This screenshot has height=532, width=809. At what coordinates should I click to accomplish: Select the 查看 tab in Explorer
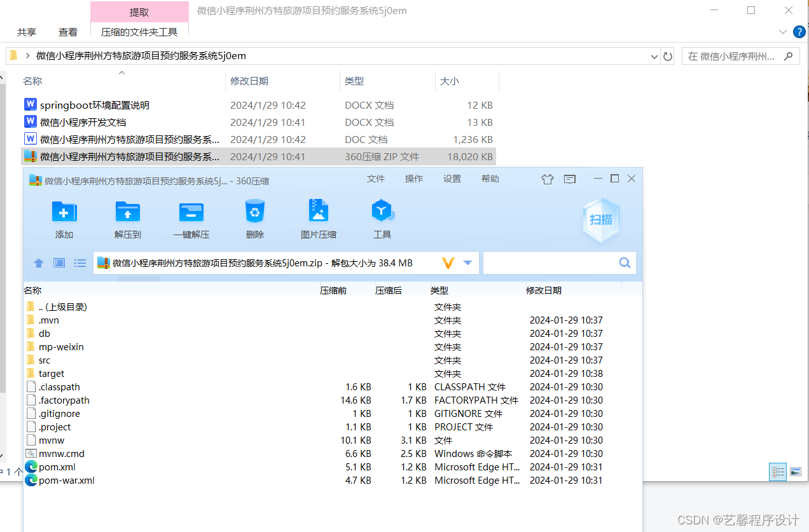click(68, 32)
